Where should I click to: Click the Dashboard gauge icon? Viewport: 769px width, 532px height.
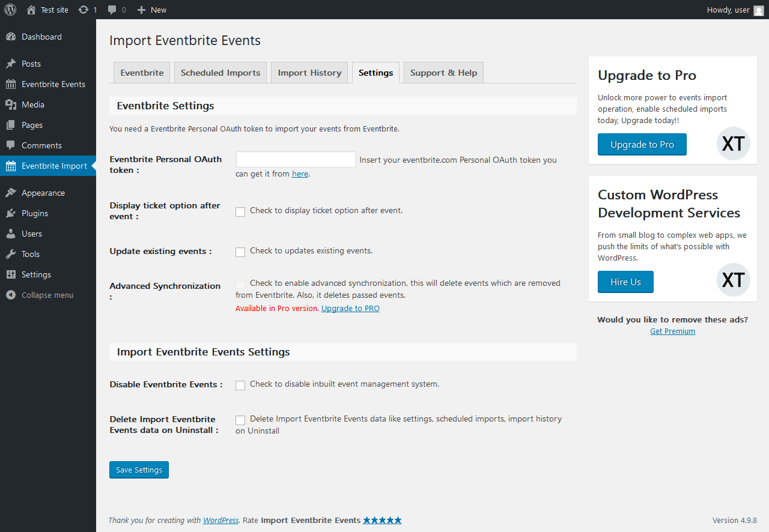point(11,37)
